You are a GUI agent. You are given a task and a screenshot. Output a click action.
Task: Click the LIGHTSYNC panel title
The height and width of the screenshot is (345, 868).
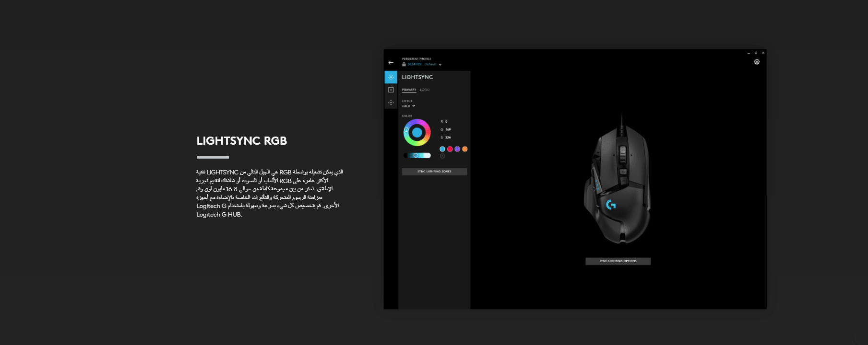[x=417, y=77]
